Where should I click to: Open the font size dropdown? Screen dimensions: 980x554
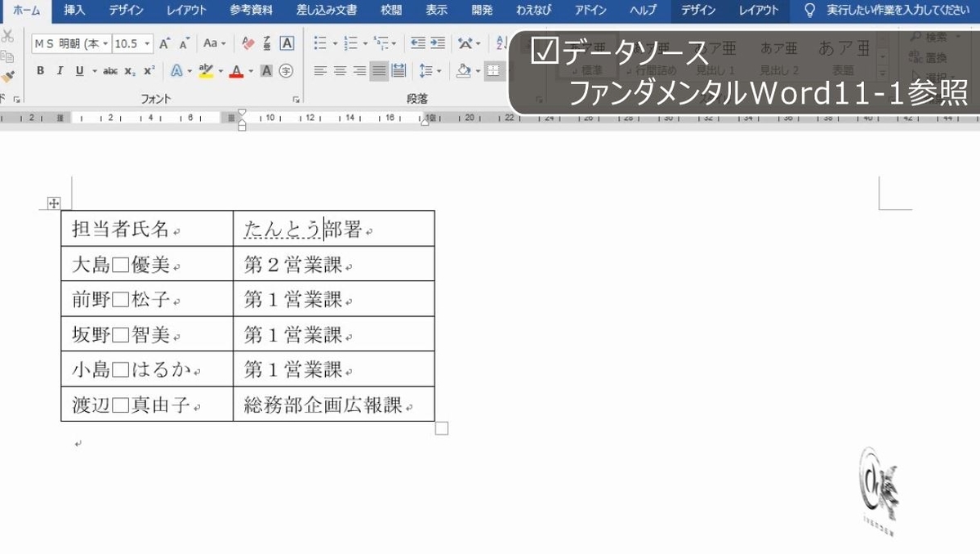click(147, 42)
